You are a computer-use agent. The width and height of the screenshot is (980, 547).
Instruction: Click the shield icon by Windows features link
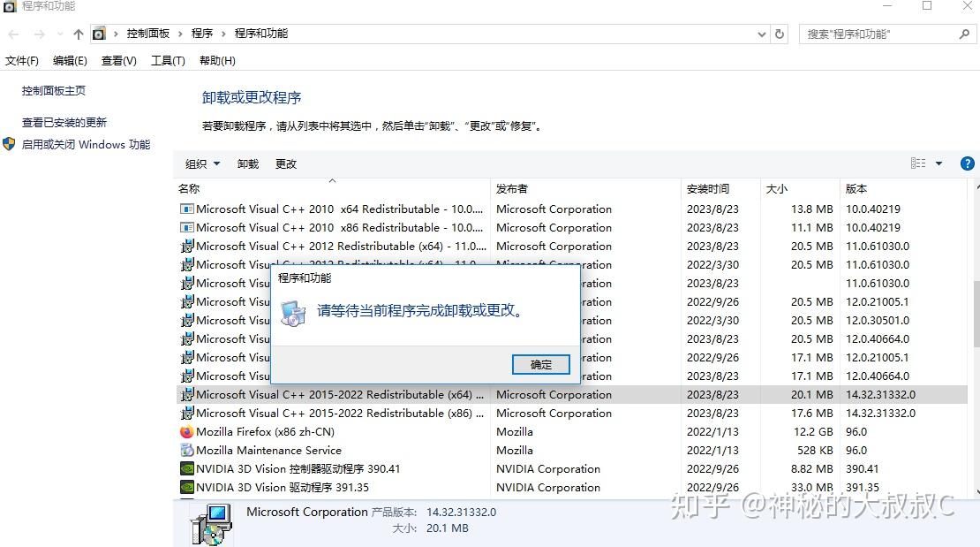coord(9,144)
